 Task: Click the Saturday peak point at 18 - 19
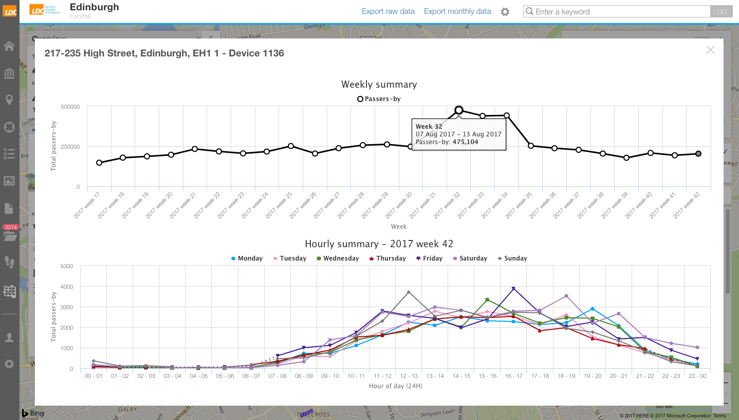click(566, 296)
